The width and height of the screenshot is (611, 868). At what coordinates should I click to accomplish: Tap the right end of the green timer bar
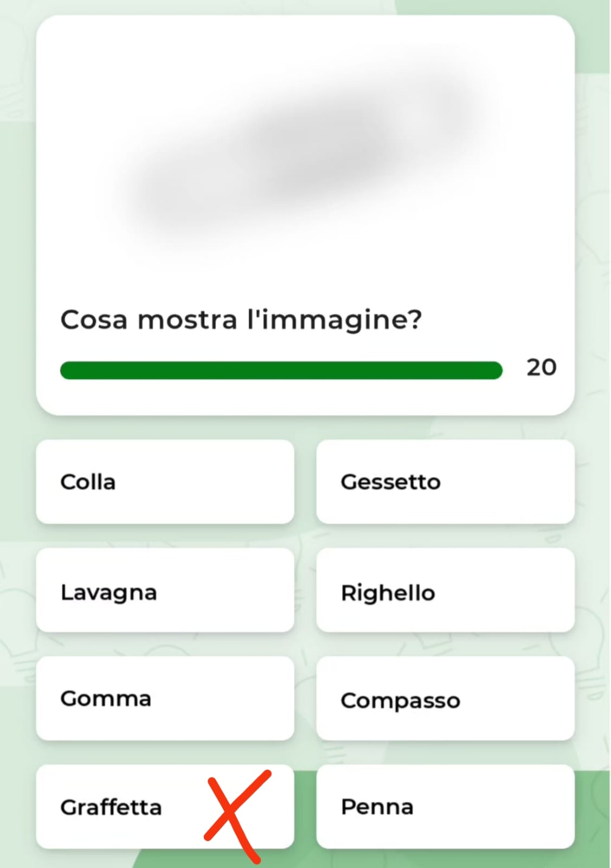(x=494, y=371)
